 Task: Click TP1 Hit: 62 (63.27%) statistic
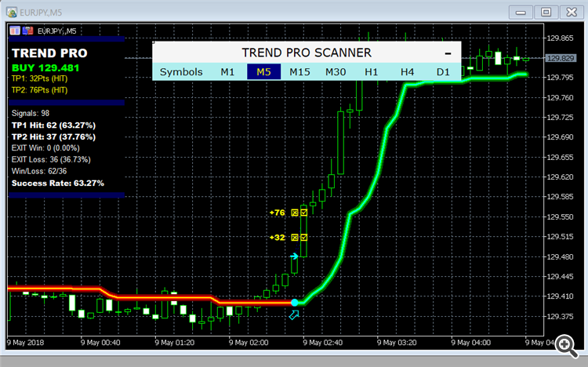53,125
